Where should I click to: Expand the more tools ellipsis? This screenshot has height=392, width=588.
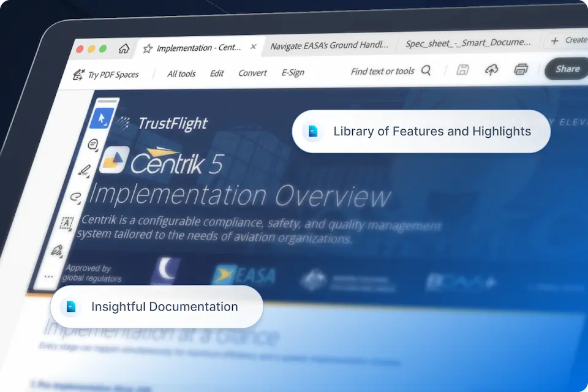[x=48, y=277]
